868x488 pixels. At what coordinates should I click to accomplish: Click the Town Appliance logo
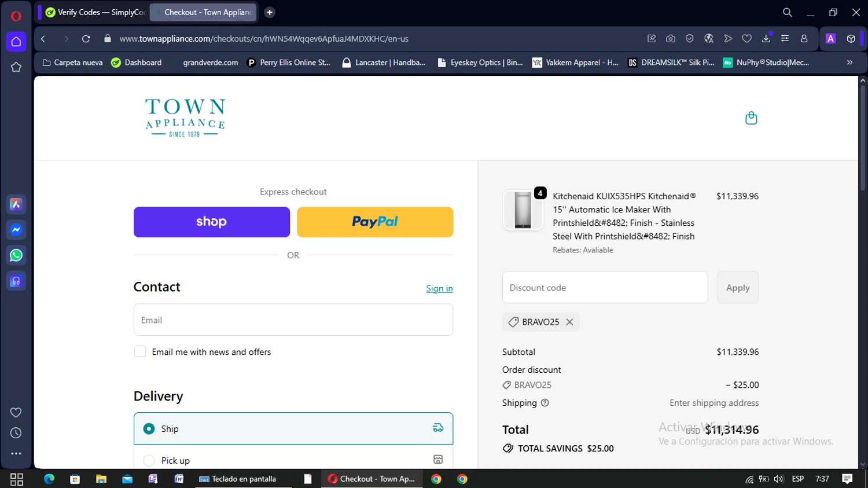point(185,118)
